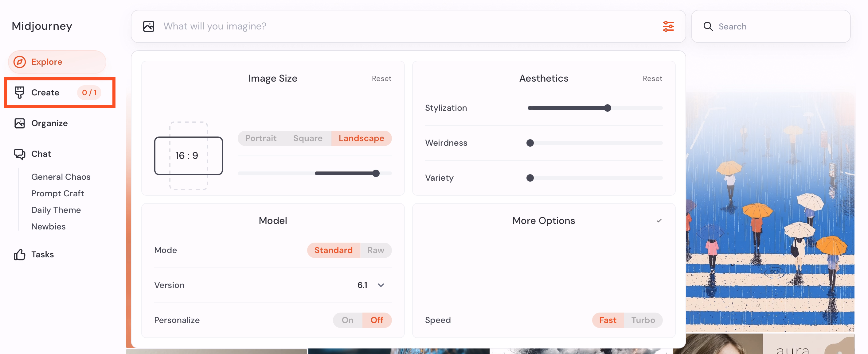This screenshot has width=868, height=354.
Task: Click the Organize picture icon
Action: (20, 123)
